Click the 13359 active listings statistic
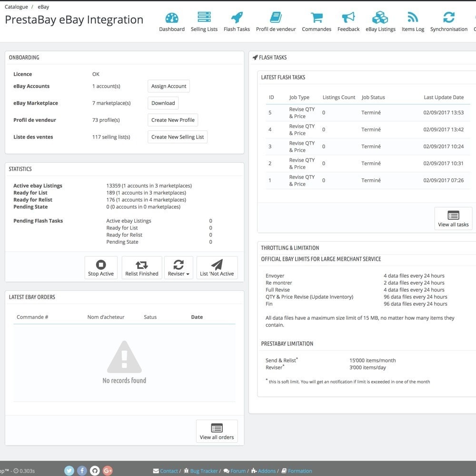The width and height of the screenshot is (476, 476). click(149, 186)
